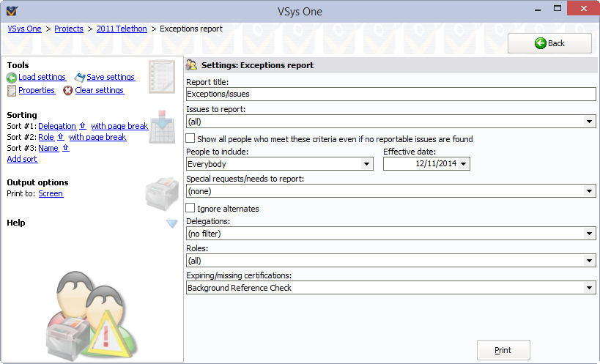Click the Help heading
This screenshot has width=600, height=364.
[16, 223]
